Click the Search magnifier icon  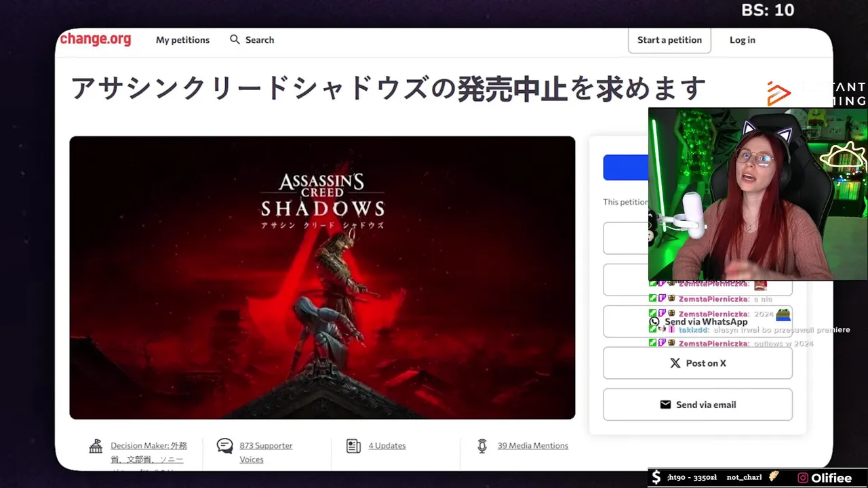(x=235, y=39)
